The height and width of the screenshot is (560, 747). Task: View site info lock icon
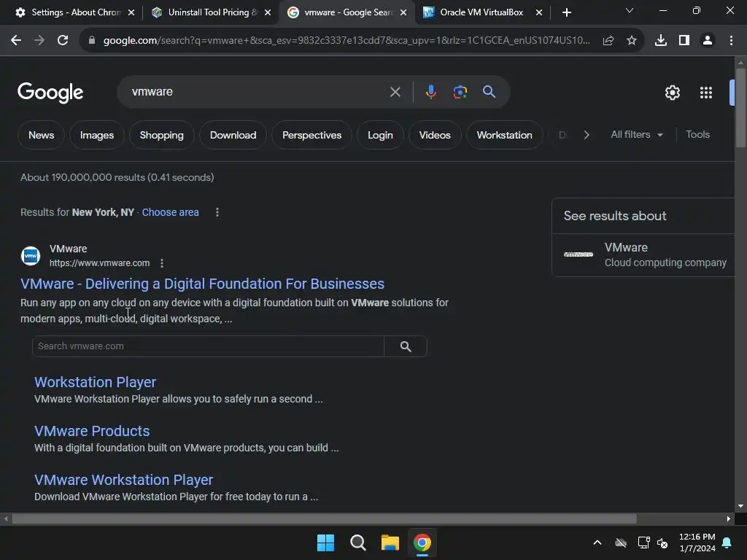coord(92,41)
